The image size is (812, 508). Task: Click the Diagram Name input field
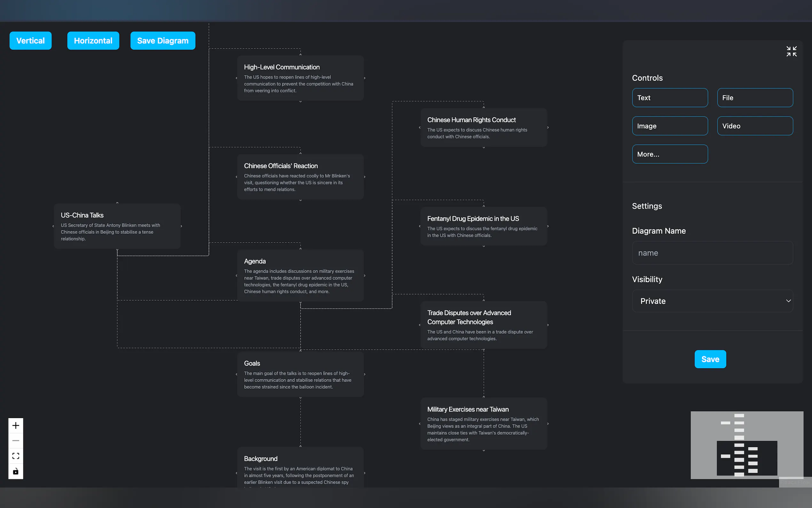point(712,253)
